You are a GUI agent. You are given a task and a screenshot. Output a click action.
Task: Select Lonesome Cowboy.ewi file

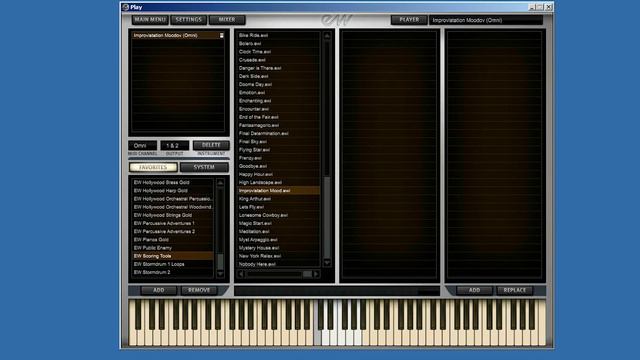[279, 215]
